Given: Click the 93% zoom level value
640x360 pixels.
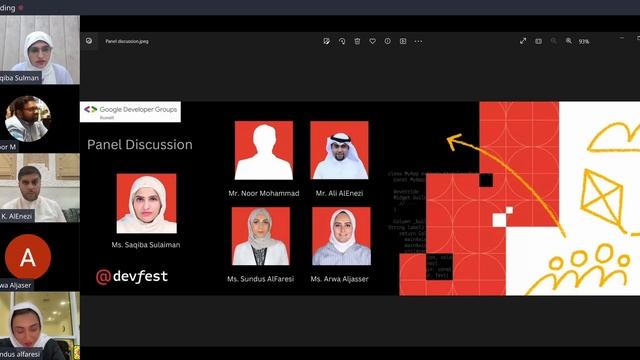Looking at the screenshot, I should click(x=584, y=42).
